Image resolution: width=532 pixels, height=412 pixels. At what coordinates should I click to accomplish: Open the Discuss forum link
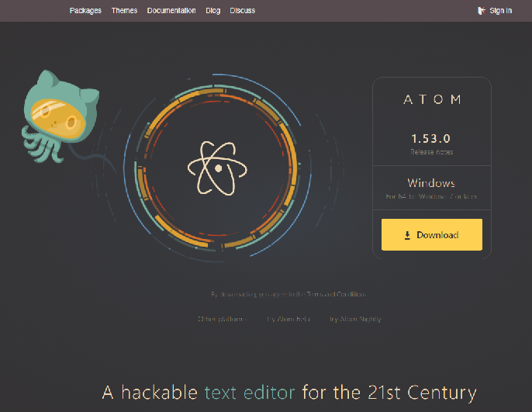pos(242,11)
